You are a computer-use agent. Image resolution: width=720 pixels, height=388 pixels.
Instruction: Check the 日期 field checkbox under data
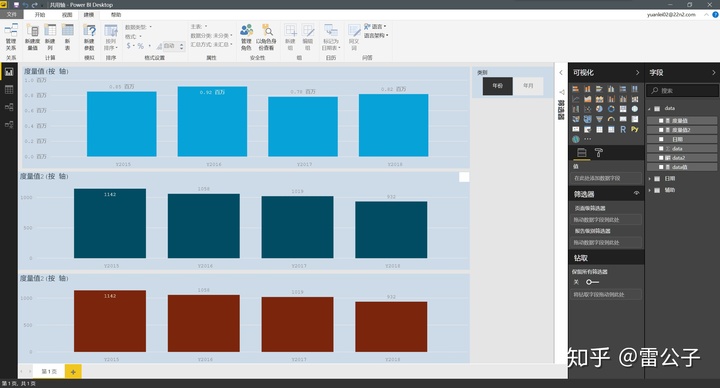click(661, 139)
